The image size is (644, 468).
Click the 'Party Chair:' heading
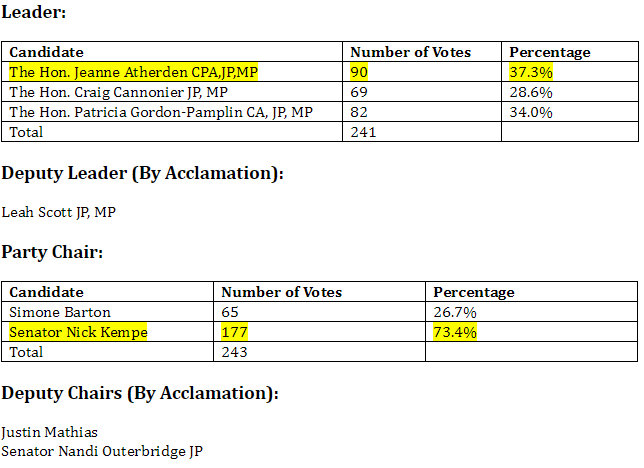pos(51,252)
